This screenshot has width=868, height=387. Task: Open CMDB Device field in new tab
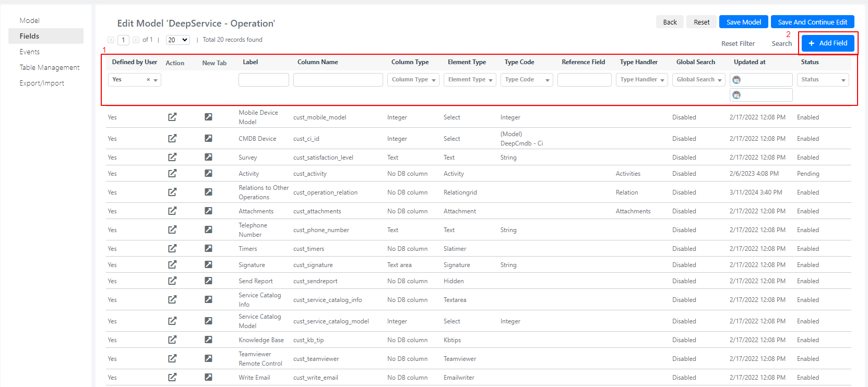208,138
